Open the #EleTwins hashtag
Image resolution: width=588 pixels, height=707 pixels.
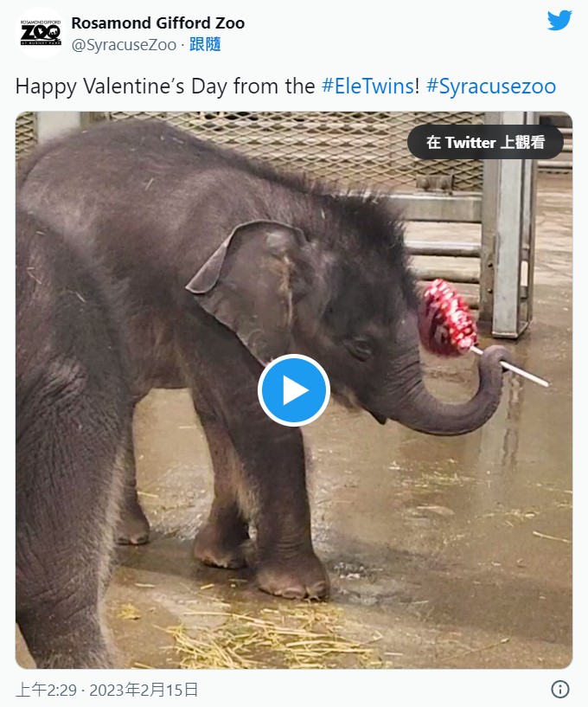(x=367, y=86)
